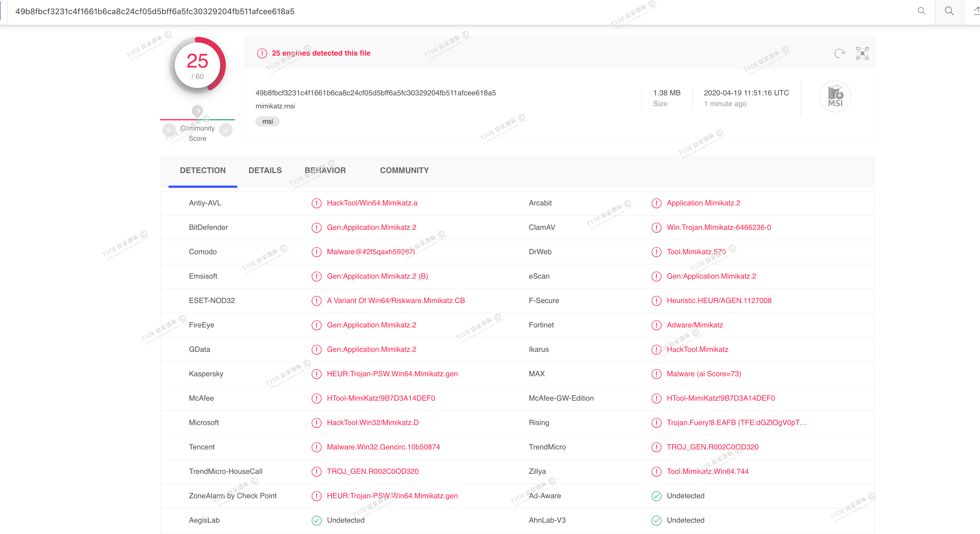This screenshot has height=534, width=980.
Task: Click the MSI file type icon
Action: click(x=835, y=96)
